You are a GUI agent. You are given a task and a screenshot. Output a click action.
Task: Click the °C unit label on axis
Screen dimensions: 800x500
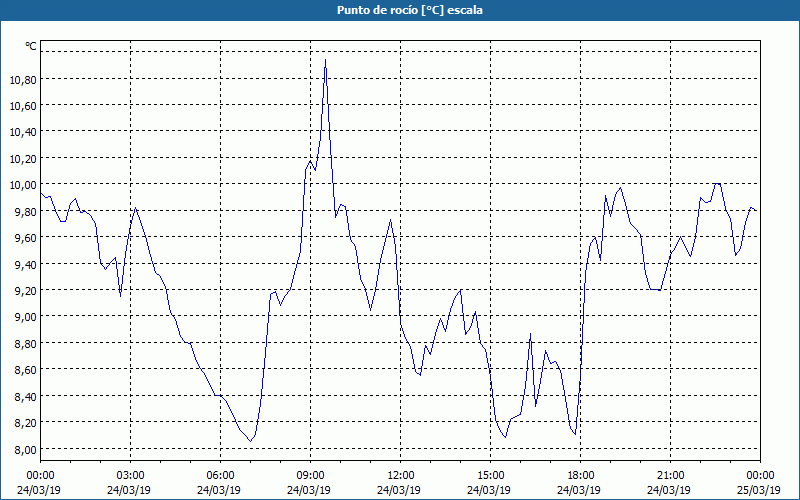pos(31,46)
